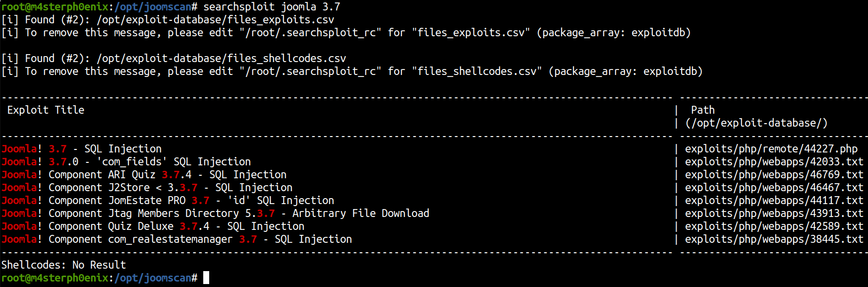
Task: Click the 'com_fields' SQL Injection entry
Action: tap(126, 161)
